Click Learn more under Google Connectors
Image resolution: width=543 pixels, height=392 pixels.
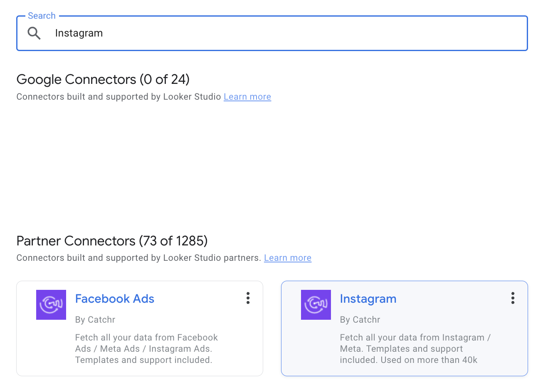pos(247,96)
